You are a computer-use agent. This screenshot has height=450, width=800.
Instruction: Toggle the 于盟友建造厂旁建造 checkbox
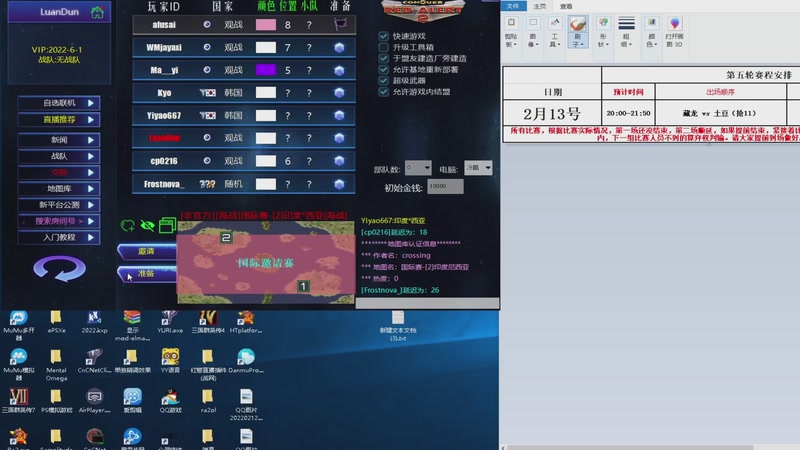tap(383, 59)
